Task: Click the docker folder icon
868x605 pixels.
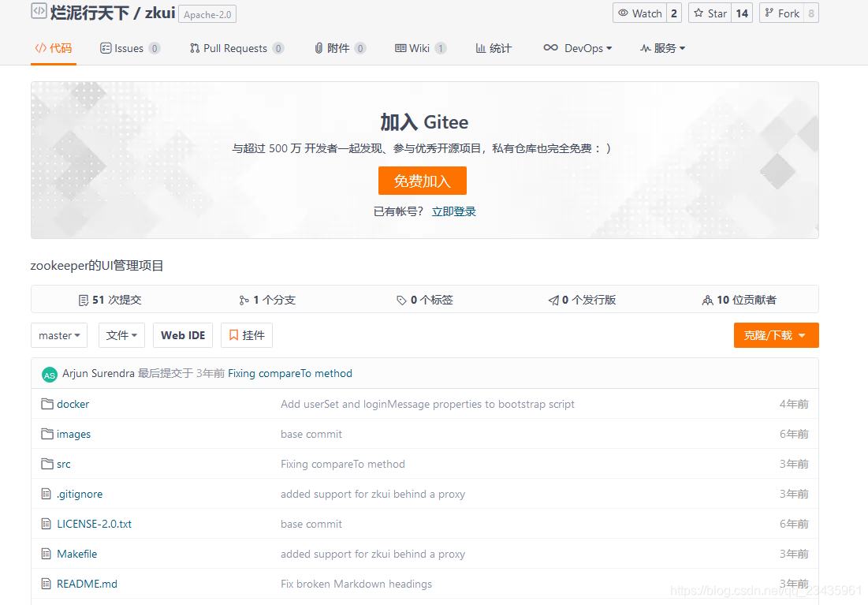Action: coord(47,404)
